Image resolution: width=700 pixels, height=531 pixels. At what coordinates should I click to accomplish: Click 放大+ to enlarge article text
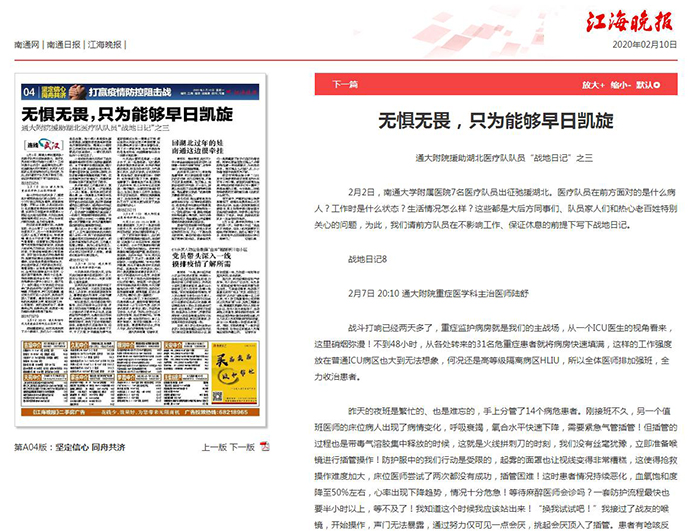tap(594, 85)
